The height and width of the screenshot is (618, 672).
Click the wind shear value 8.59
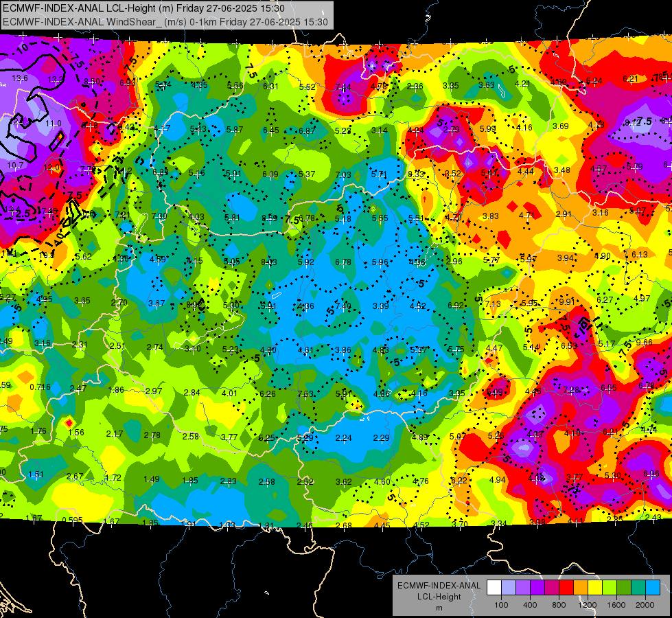[270, 218]
